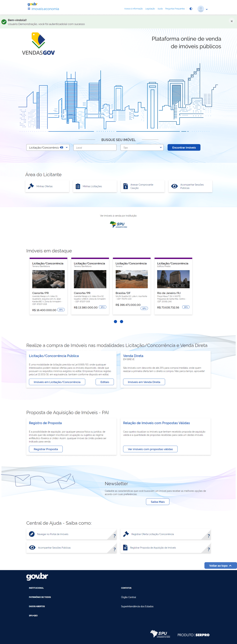Click SPU tag on Rio de Janeiro/RJ card
Screen dimensions: 237x644
pyautogui.click(x=186, y=307)
